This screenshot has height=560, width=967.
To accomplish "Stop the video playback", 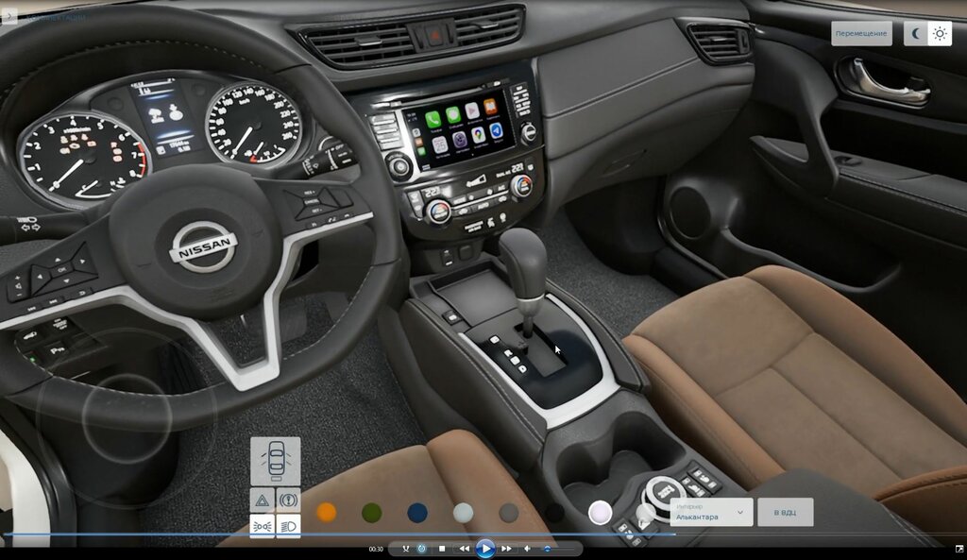I will pyautogui.click(x=442, y=549).
